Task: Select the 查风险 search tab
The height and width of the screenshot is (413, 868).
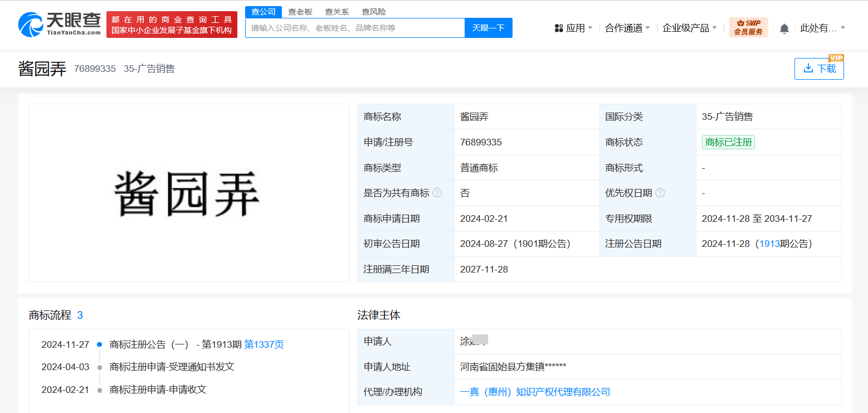Action: point(373,12)
